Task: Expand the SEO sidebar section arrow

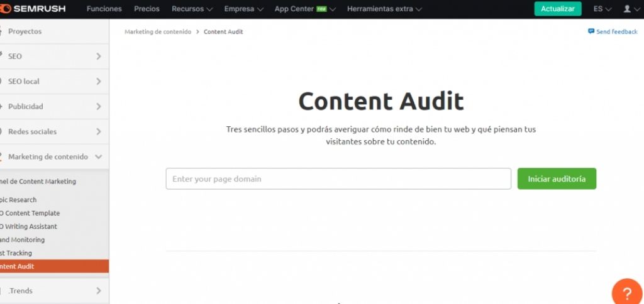Action: click(99, 56)
